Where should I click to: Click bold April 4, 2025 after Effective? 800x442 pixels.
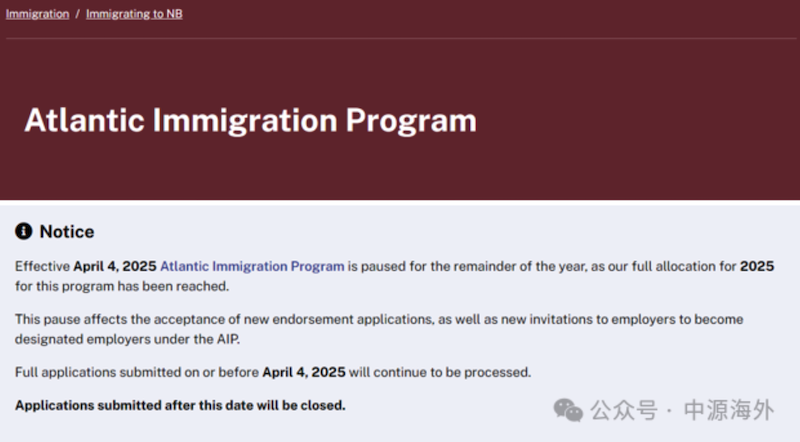pos(115,267)
